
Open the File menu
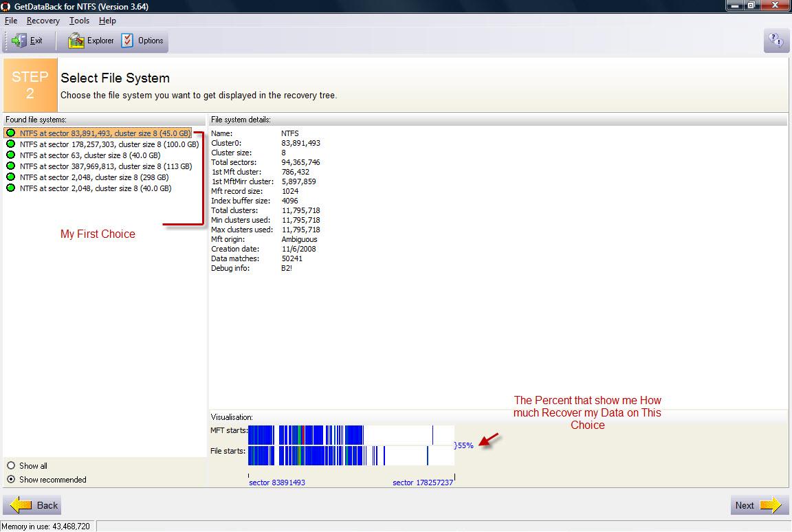[10, 21]
